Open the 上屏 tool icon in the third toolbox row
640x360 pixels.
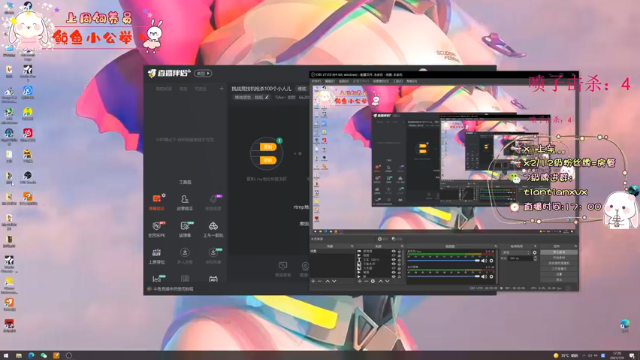[156, 252]
